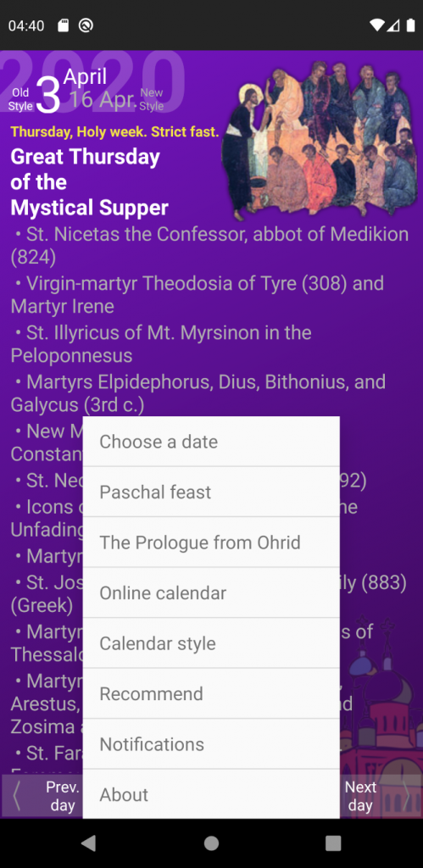Choose Recommend from the popup menu

[211, 693]
